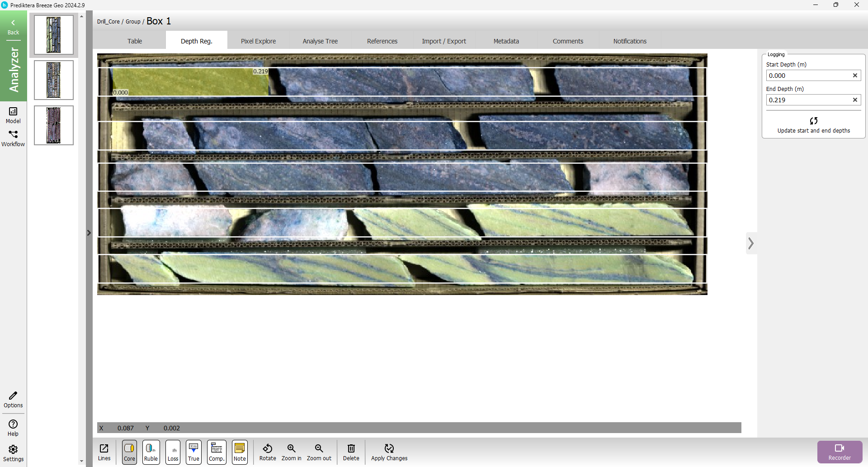Screen dimensions: 868x467
Task: Toggle the Core segment tool
Action: pyautogui.click(x=129, y=452)
